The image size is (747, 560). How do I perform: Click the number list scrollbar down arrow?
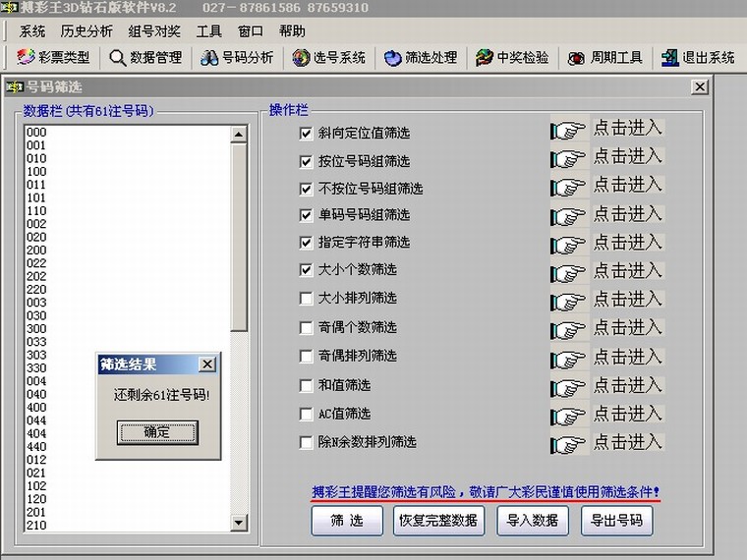tap(239, 523)
